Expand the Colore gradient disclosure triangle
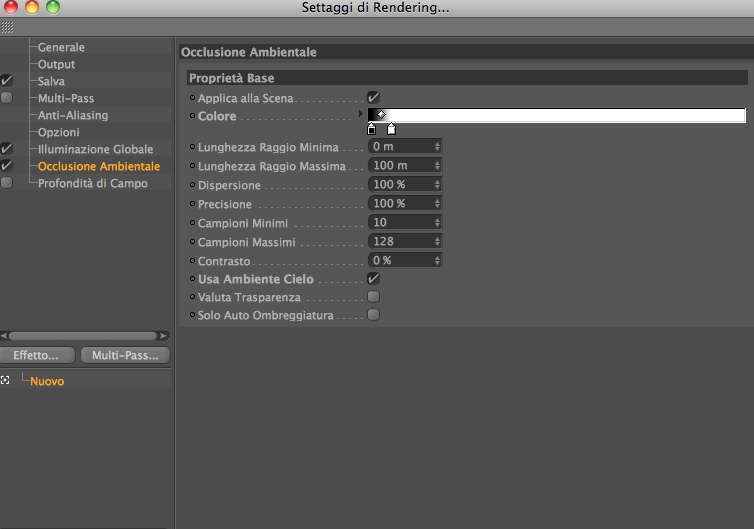Image resolution: width=754 pixels, height=529 pixels. point(361,113)
